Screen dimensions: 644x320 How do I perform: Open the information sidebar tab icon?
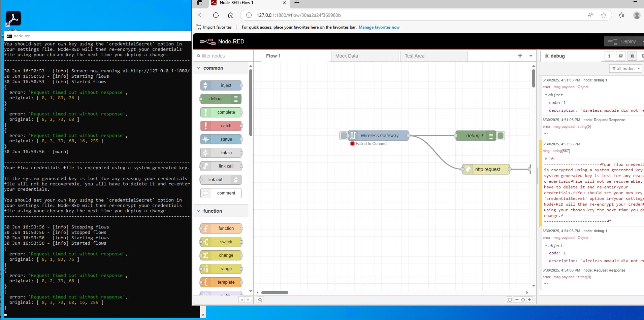point(609,56)
